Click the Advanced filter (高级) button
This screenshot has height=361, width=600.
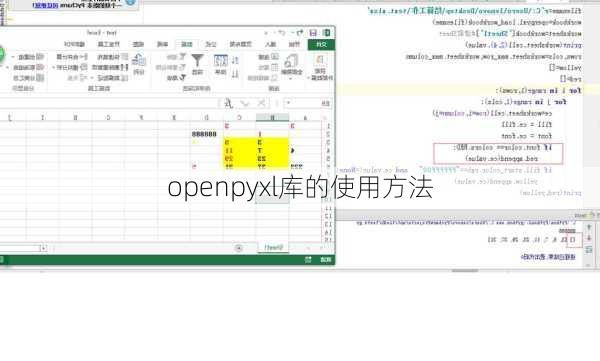176,78
